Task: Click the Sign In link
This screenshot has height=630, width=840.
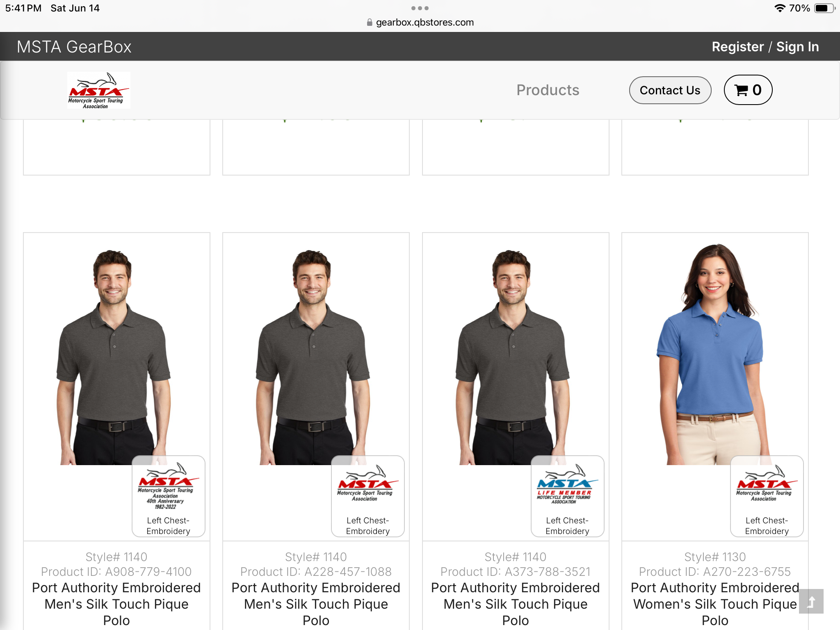Action: [x=797, y=47]
